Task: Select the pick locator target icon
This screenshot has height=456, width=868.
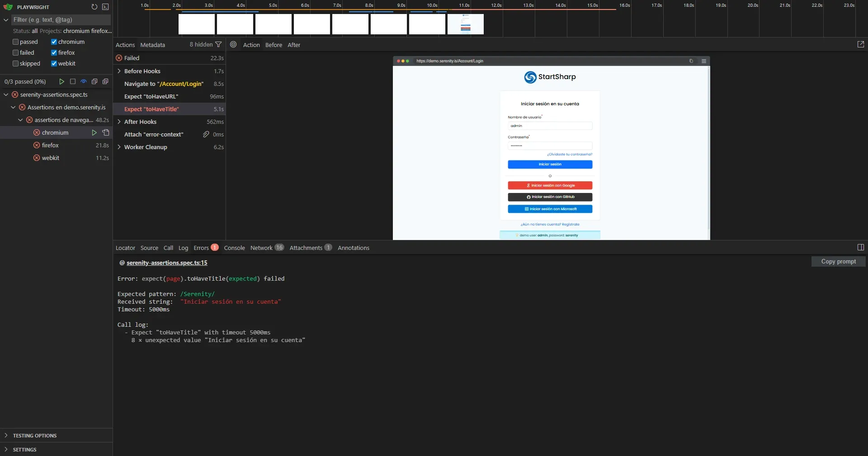Action: tap(233, 45)
